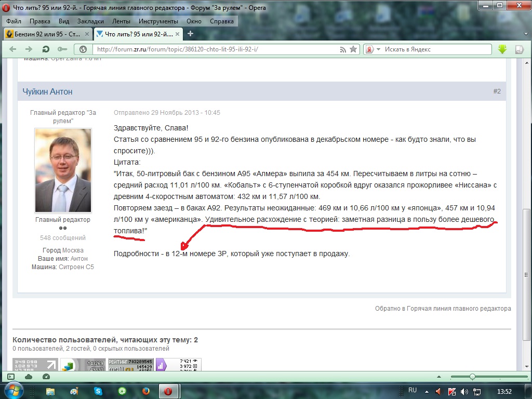The height and width of the screenshot is (399, 532).
Task: Reload the current page
Action: point(46,49)
